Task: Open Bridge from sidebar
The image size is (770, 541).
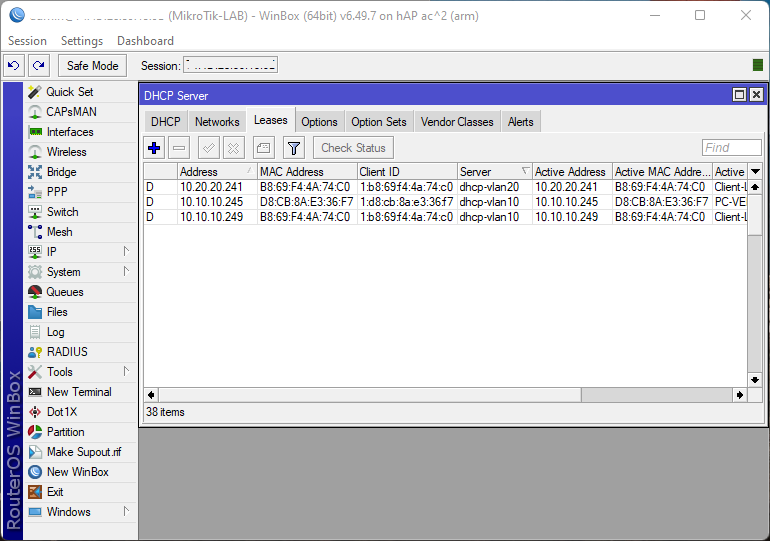Action: click(81, 172)
